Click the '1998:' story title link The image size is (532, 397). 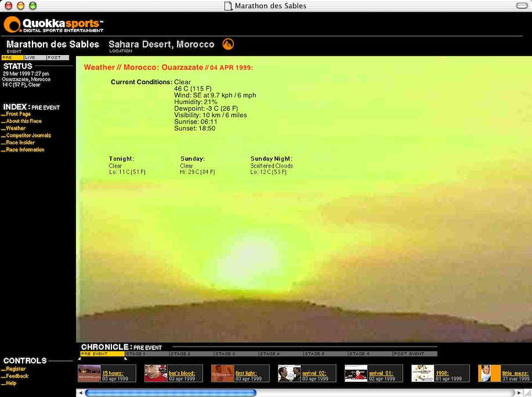pyautogui.click(x=442, y=373)
